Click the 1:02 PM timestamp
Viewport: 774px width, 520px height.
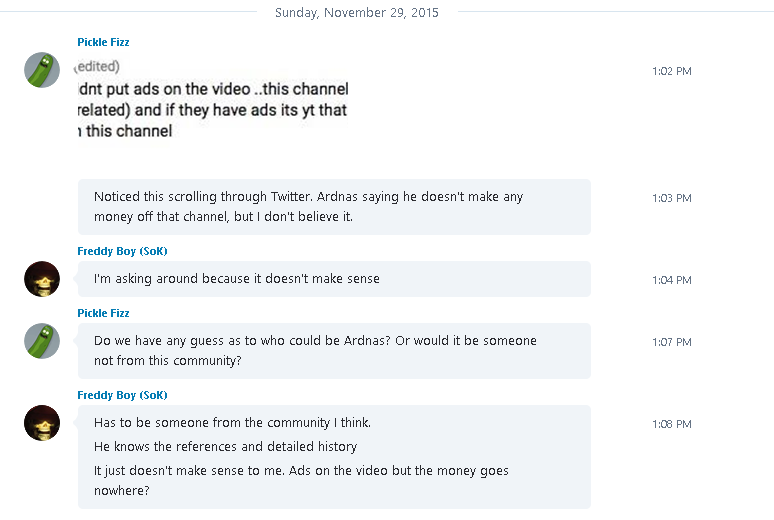click(x=672, y=71)
